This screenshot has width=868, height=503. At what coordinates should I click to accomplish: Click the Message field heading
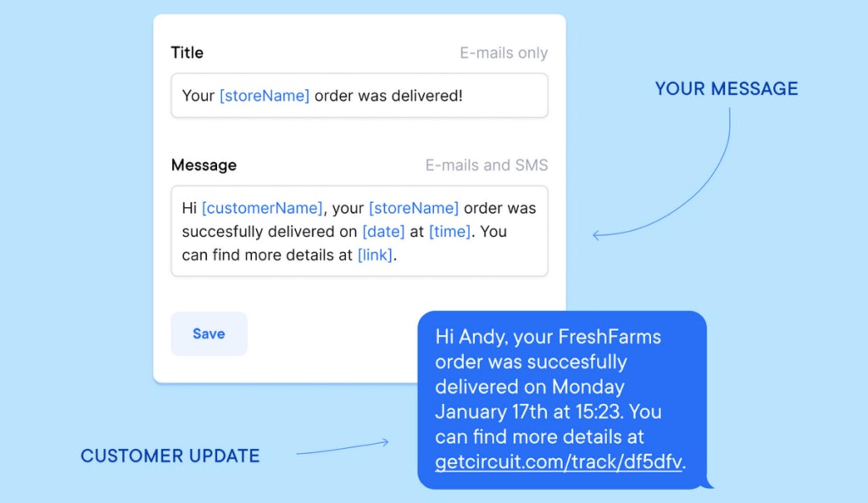point(204,164)
